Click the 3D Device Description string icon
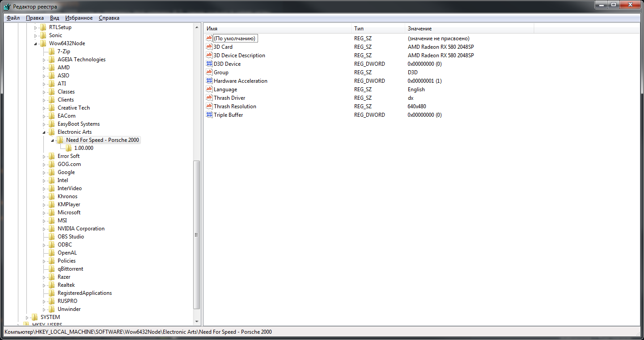The width and height of the screenshot is (644, 340). tap(209, 55)
